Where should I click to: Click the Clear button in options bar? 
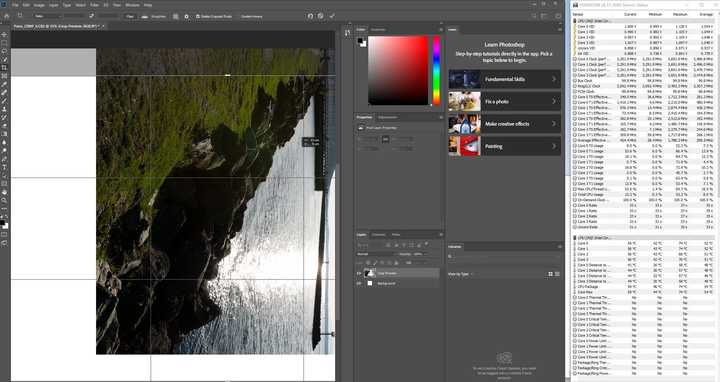[130, 16]
